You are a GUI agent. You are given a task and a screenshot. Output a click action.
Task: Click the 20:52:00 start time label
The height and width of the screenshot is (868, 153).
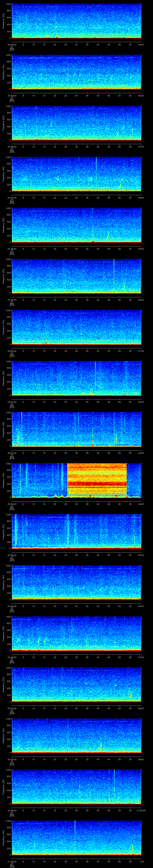point(12,453)
